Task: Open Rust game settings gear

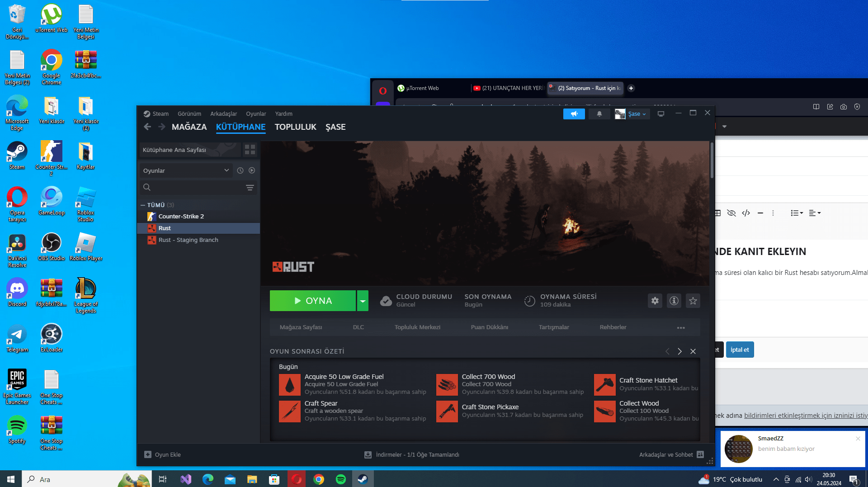Action: click(655, 301)
